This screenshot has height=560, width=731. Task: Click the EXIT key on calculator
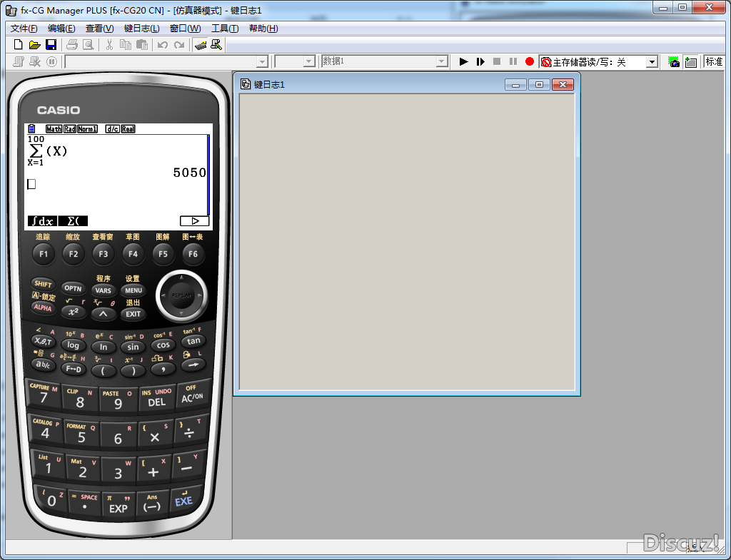pos(133,314)
